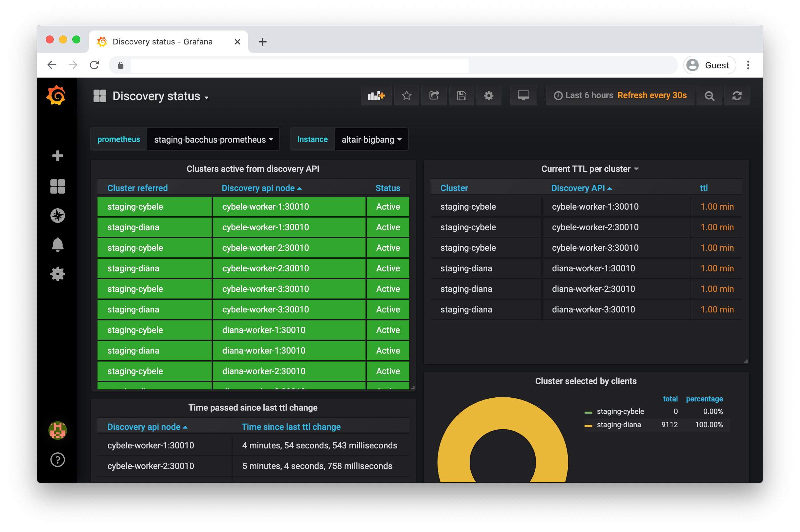The image size is (800, 532).
Task: Click the Instance variable label
Action: tap(312, 139)
